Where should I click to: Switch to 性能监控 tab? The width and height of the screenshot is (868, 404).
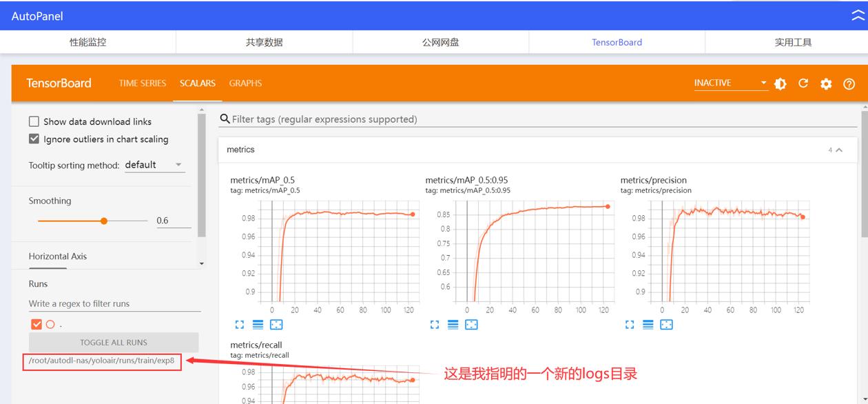click(x=88, y=42)
